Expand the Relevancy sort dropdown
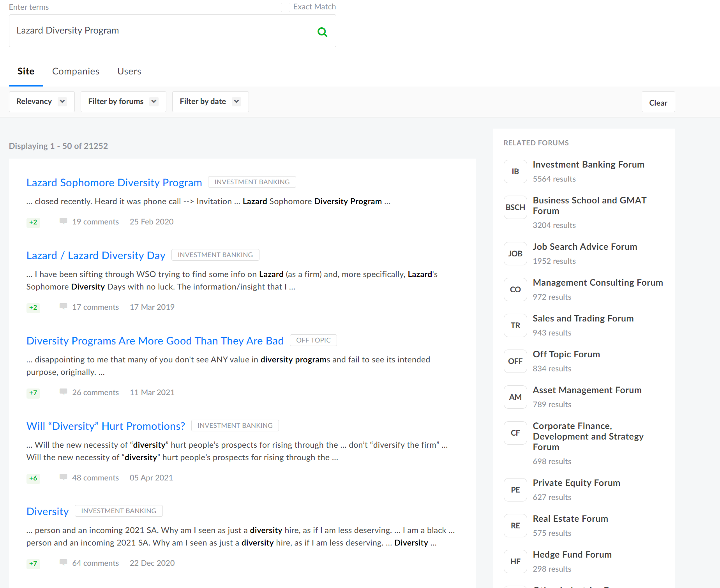Screen dimensions: 720x588 (42, 102)
